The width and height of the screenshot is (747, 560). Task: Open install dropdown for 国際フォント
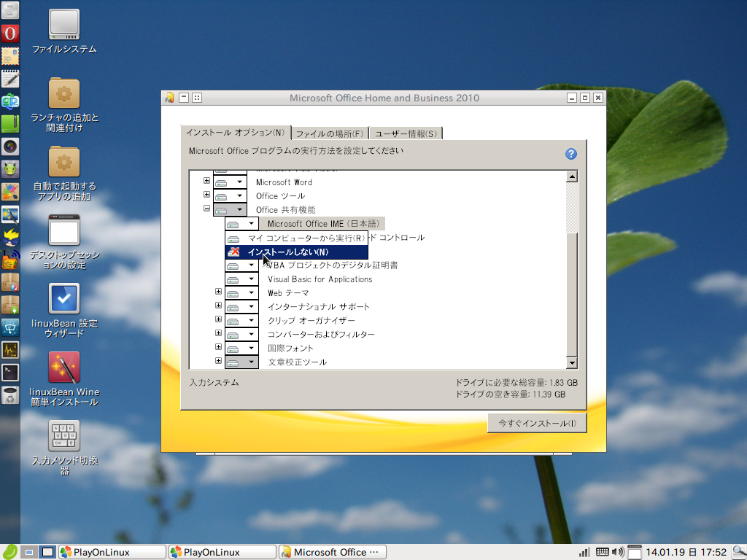click(241, 348)
